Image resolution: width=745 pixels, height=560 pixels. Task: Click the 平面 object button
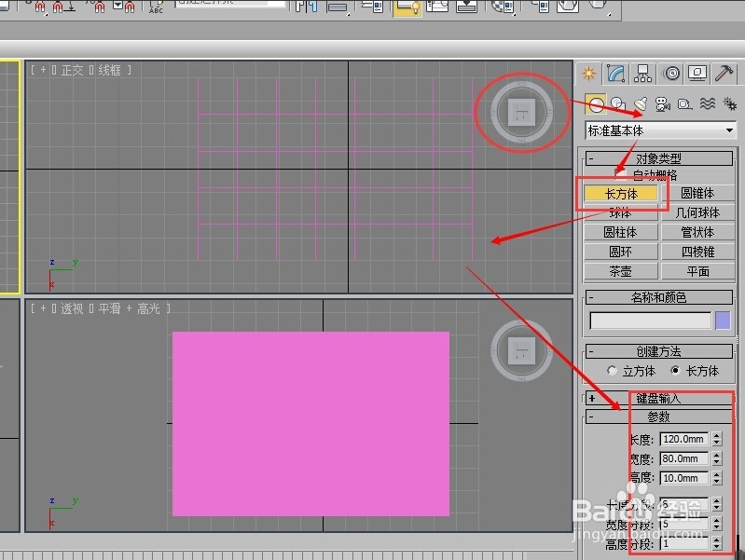(x=697, y=271)
